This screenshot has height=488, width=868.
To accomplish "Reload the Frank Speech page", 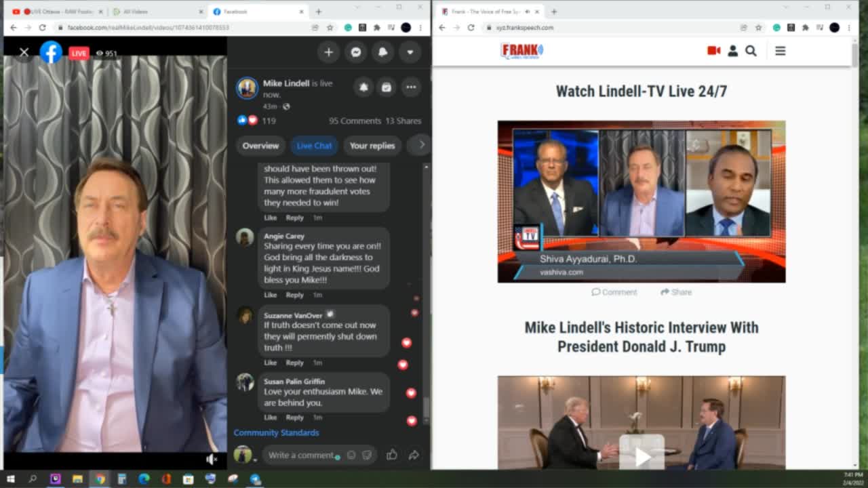I will click(x=471, y=28).
